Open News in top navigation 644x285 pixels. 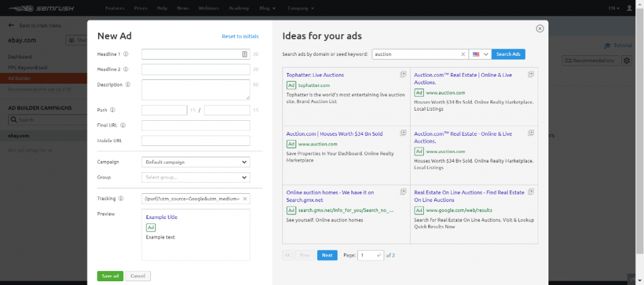tap(183, 8)
